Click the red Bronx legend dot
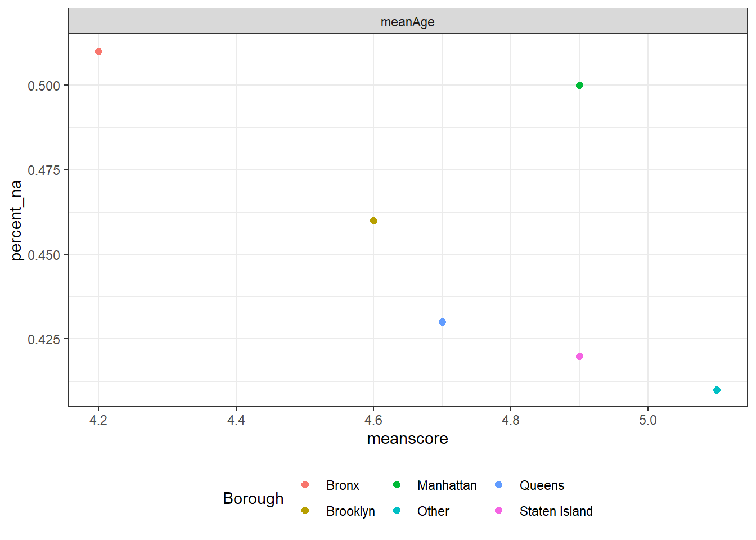 (305, 485)
